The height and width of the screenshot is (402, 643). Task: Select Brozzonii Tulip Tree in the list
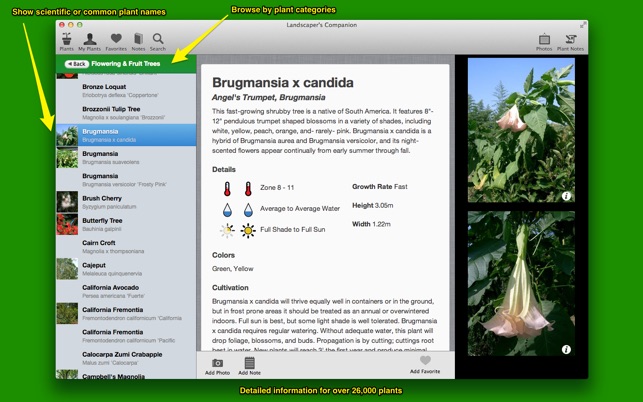pos(126,113)
